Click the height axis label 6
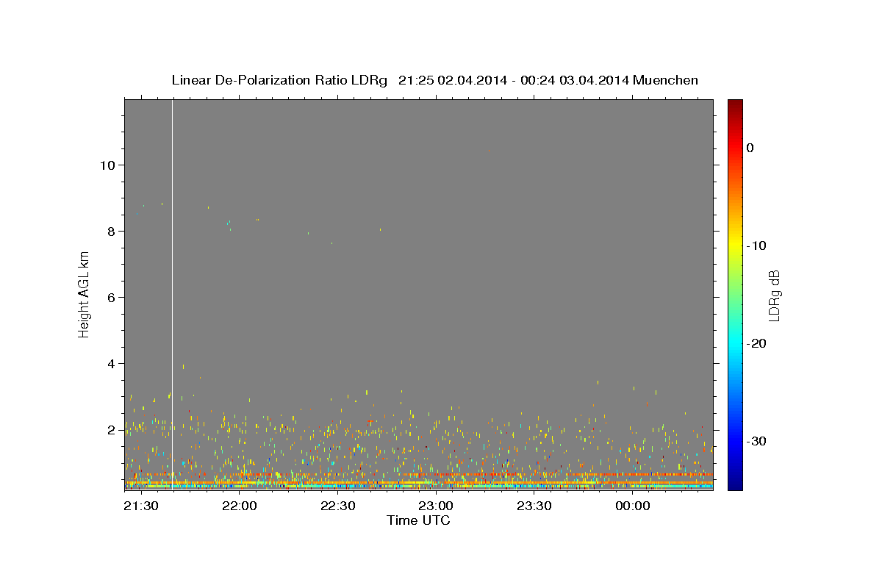 (x=110, y=297)
